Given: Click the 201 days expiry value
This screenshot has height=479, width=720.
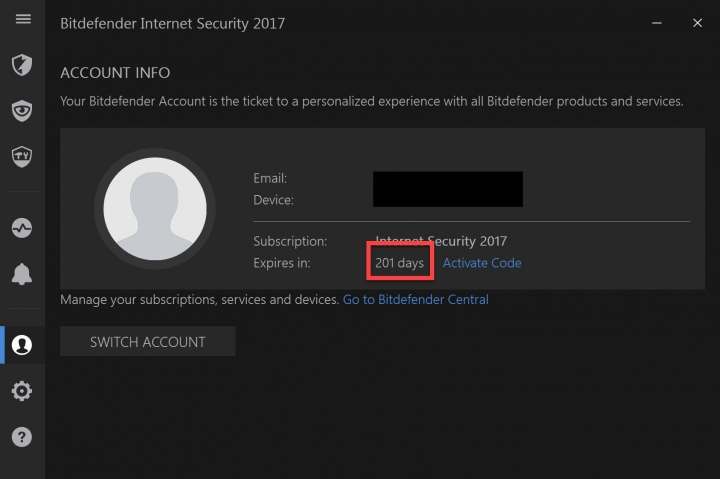Looking at the screenshot, I should coord(399,263).
